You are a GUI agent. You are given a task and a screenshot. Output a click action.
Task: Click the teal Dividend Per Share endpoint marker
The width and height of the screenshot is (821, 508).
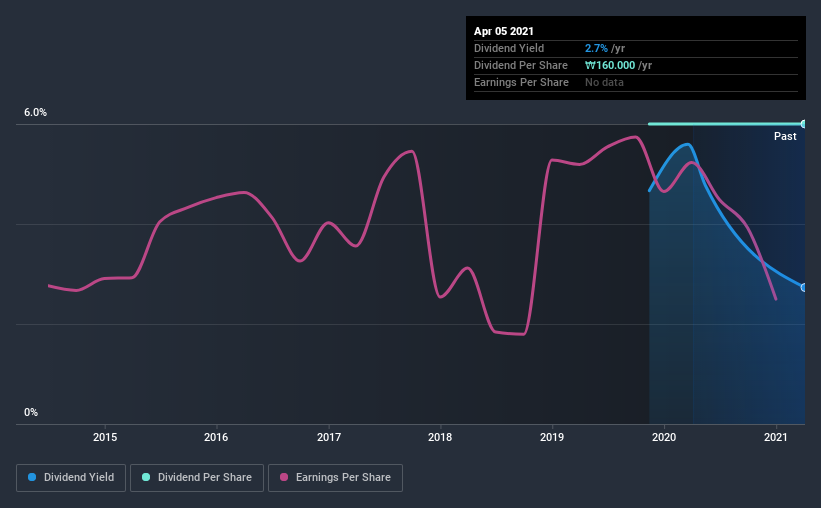[x=803, y=124]
